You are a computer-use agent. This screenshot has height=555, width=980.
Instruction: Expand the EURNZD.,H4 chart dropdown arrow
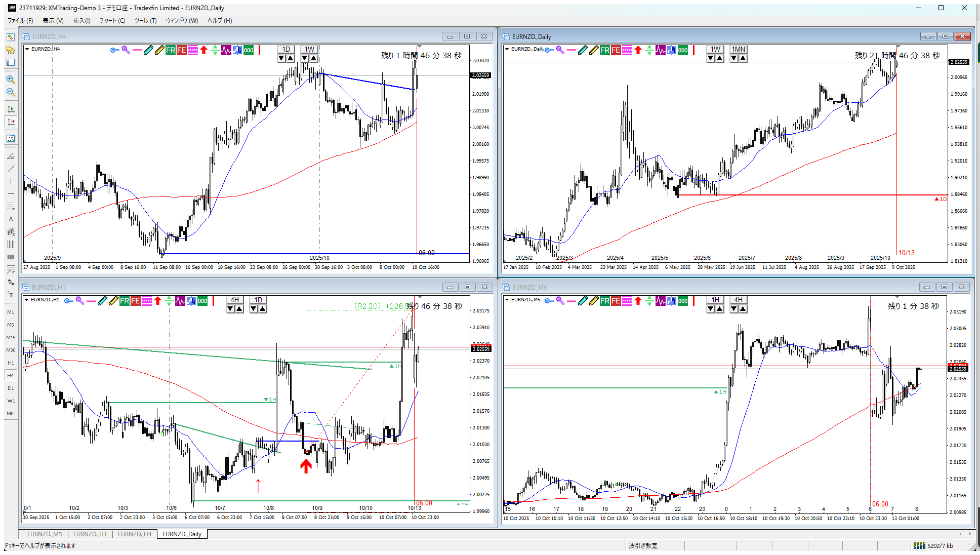coord(27,49)
